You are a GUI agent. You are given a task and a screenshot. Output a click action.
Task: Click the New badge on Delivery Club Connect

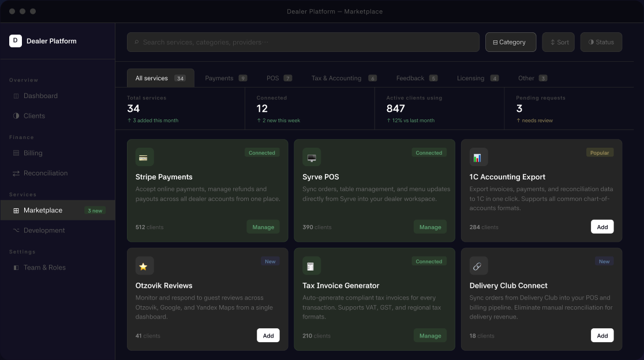[604, 261]
